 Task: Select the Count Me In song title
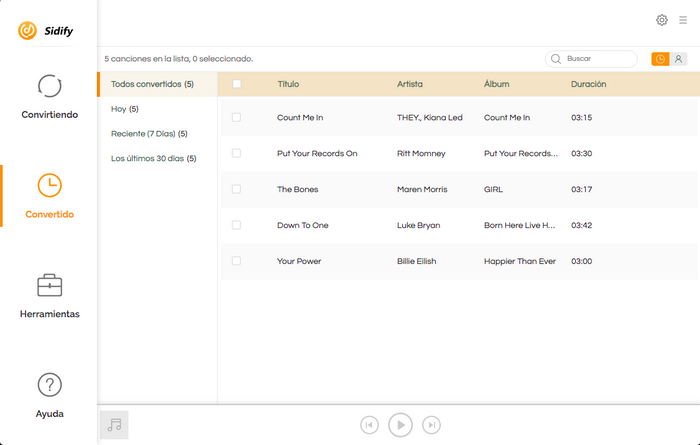point(300,118)
